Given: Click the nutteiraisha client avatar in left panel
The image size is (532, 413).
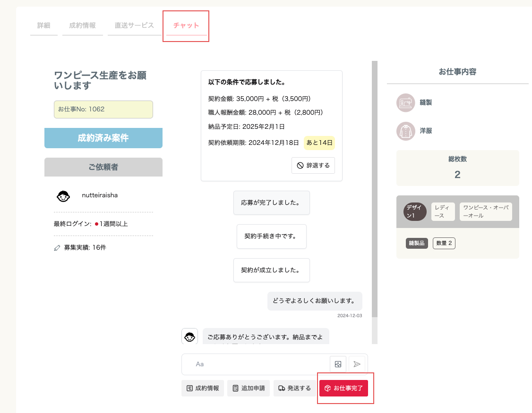Looking at the screenshot, I should point(63,196).
